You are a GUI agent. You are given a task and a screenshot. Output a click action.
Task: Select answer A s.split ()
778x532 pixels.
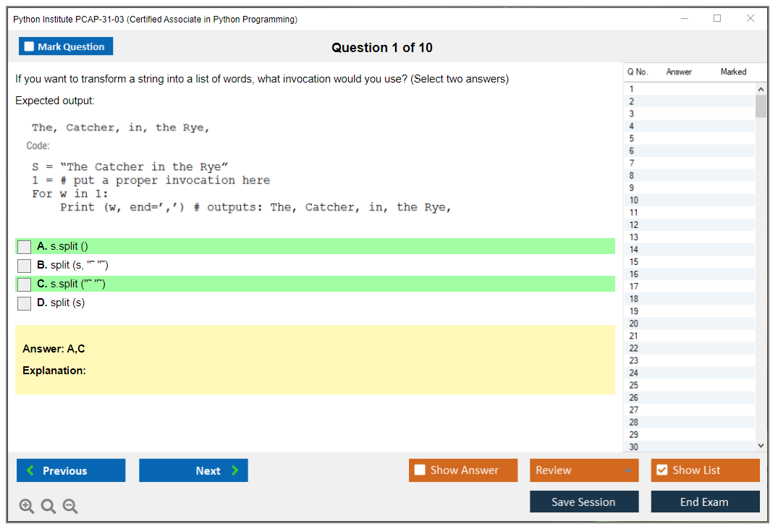(x=25, y=247)
